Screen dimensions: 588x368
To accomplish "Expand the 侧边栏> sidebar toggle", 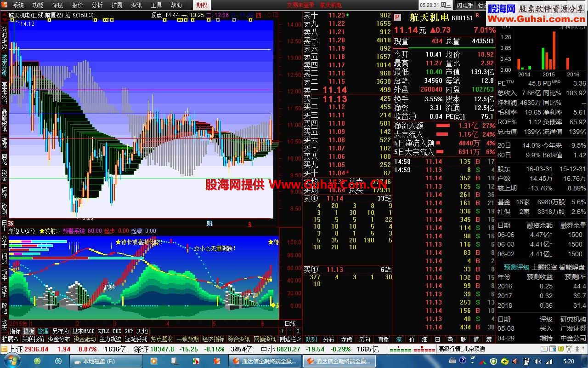I will coord(290,339).
